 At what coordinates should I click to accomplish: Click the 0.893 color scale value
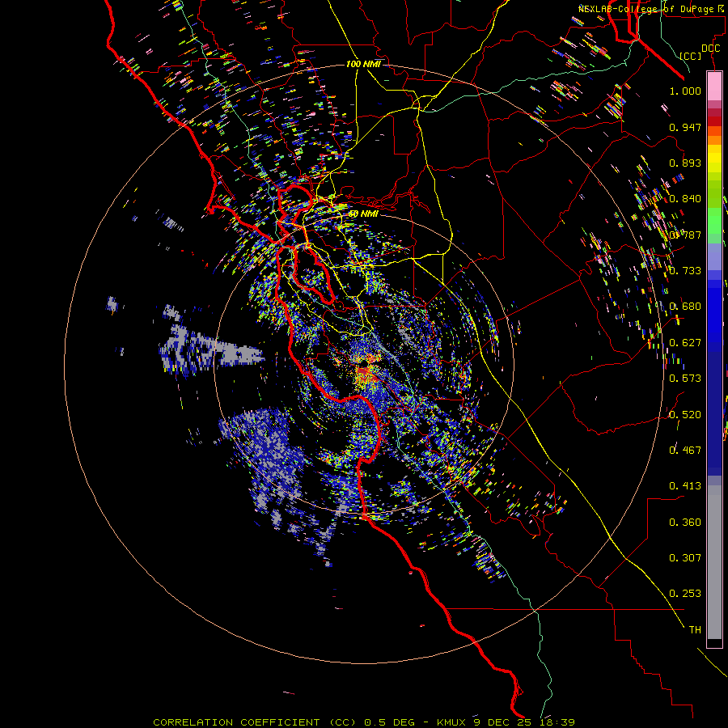[685, 163]
